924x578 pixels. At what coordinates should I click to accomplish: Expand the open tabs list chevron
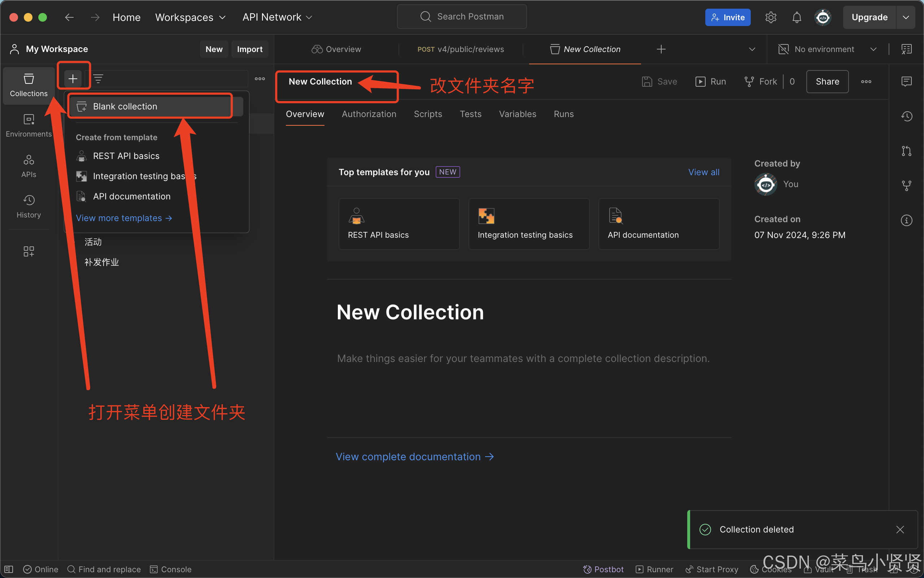point(752,49)
